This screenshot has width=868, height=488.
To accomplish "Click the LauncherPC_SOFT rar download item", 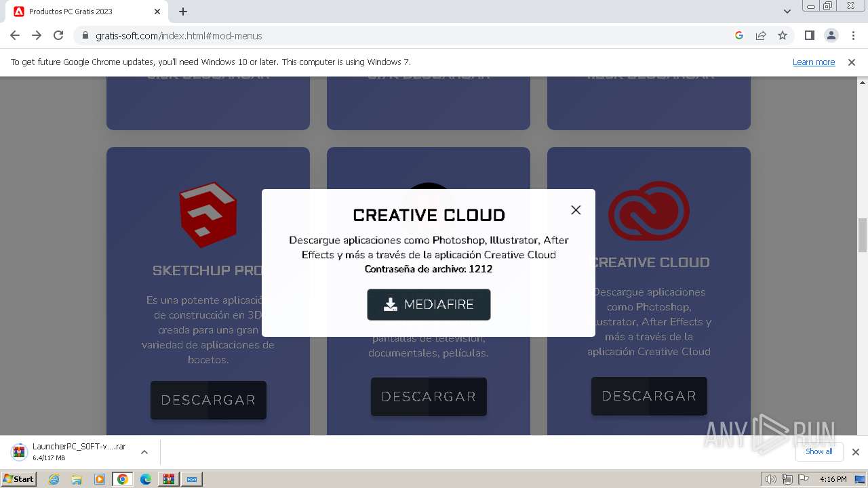I will tap(71, 452).
